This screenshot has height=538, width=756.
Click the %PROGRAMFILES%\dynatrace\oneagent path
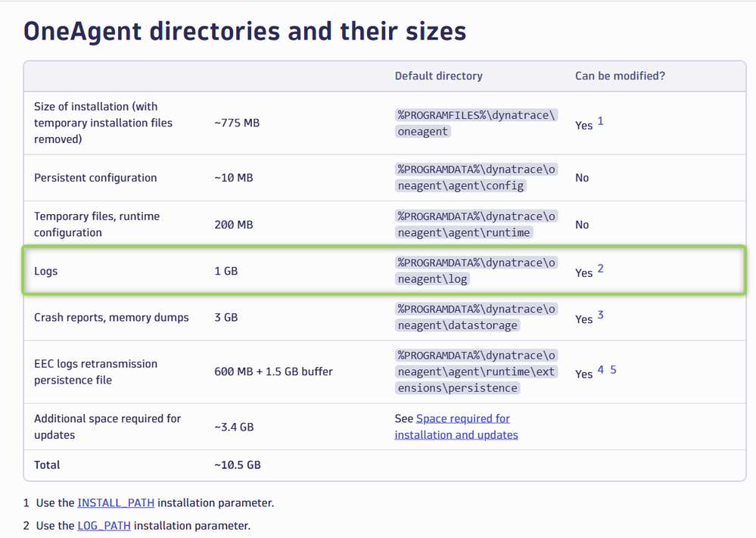point(476,123)
